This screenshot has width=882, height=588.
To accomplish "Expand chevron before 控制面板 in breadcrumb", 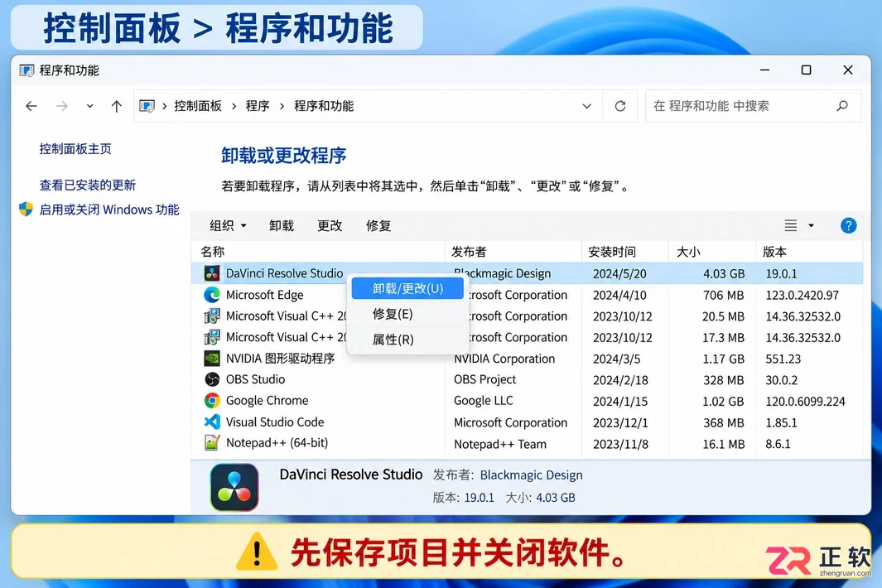I will tap(164, 106).
